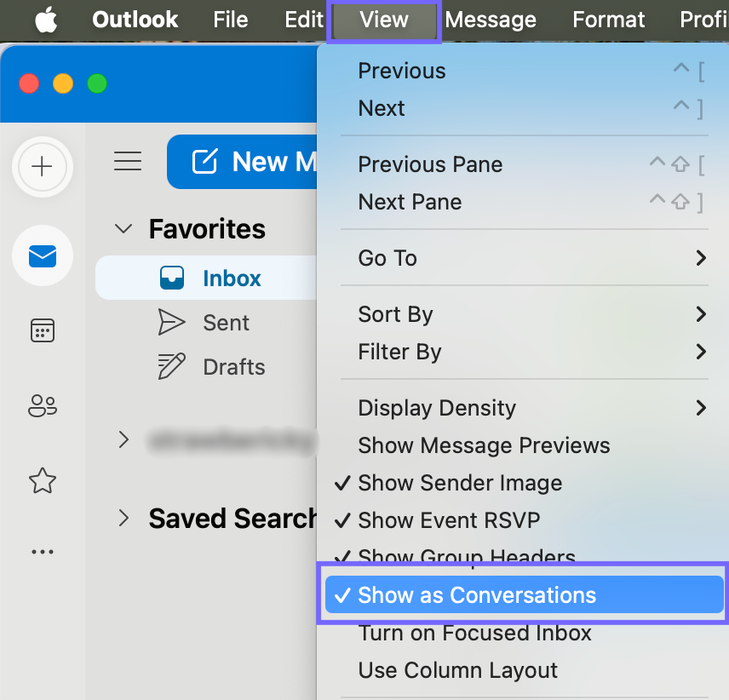Click the blurred account name
Screen dimensions: 729x700
click(232, 439)
